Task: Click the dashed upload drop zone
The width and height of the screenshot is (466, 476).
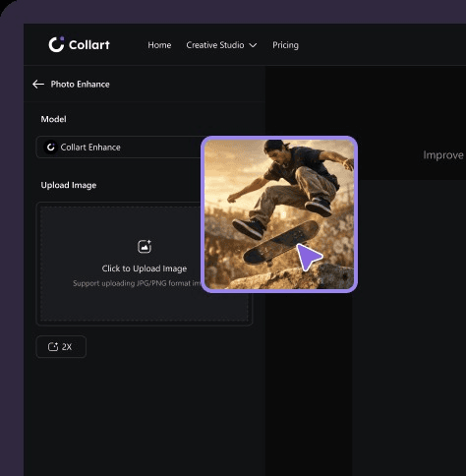Action: coord(145,264)
